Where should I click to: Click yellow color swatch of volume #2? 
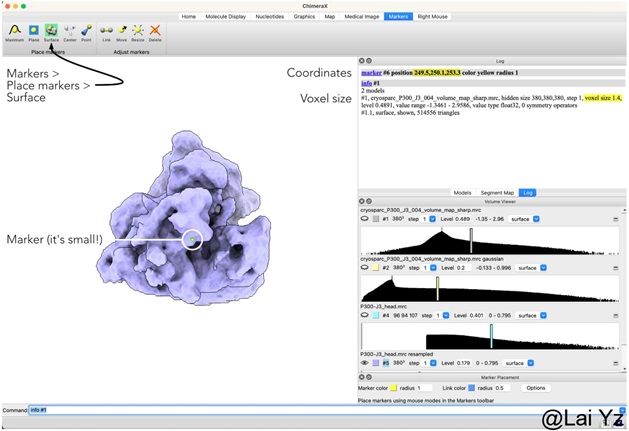pyautogui.click(x=376, y=268)
